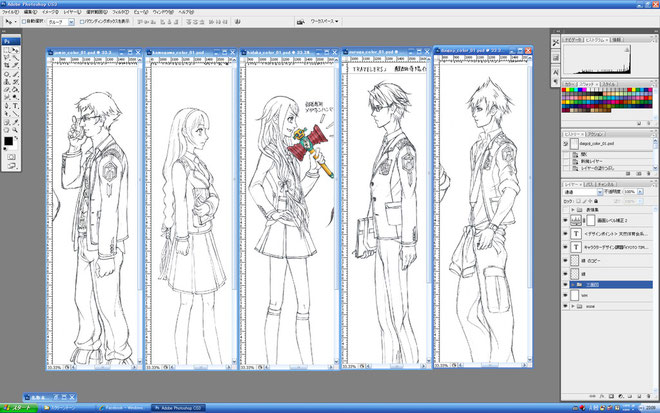Open the イメージ menu
The height and width of the screenshot is (413, 660).
pos(50,12)
